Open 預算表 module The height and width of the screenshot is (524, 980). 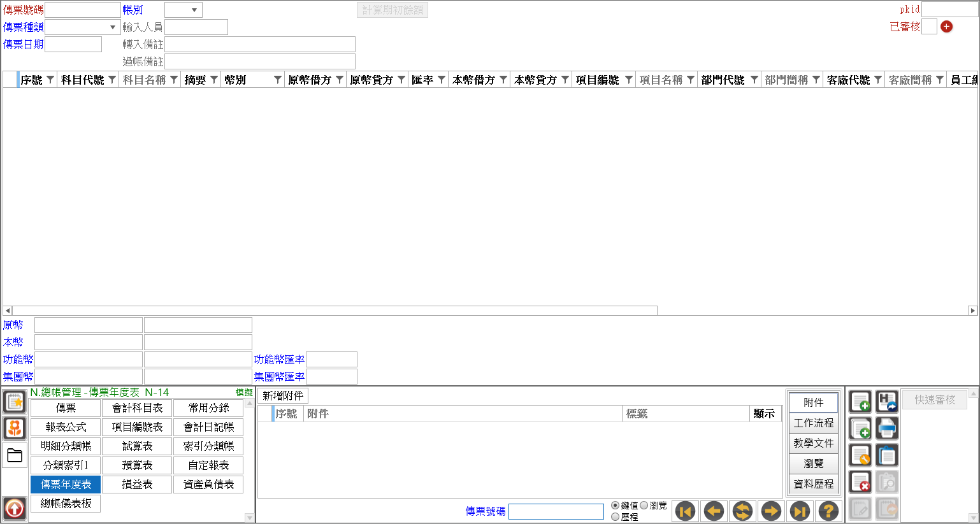point(137,465)
